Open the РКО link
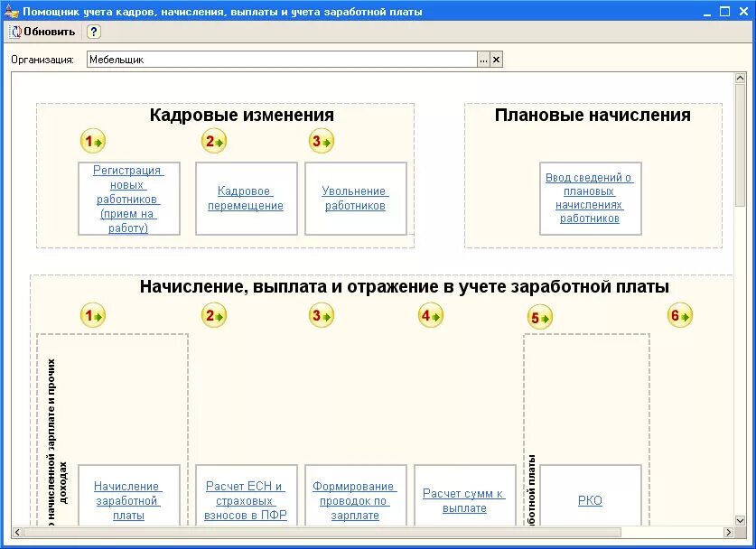The width and height of the screenshot is (756, 549). tap(590, 499)
